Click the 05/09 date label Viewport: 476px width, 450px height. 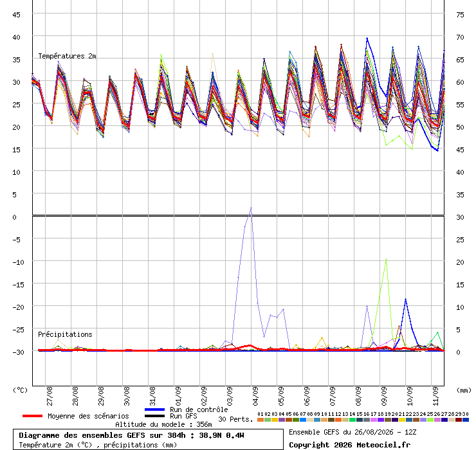pos(281,396)
